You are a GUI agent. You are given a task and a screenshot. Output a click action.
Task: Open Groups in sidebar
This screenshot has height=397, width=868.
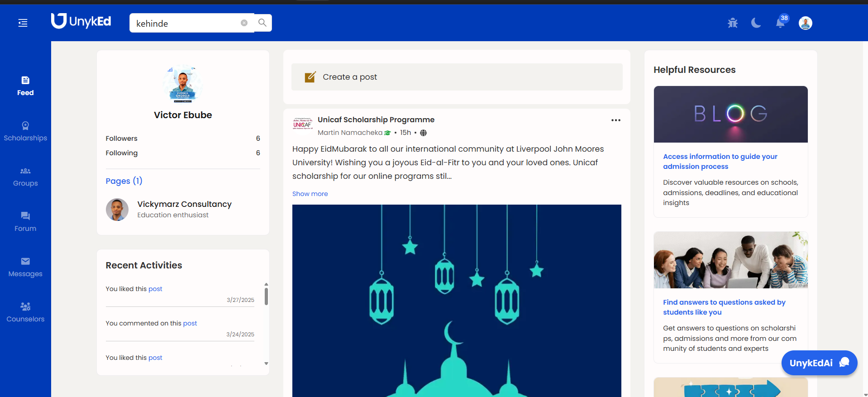point(25,177)
